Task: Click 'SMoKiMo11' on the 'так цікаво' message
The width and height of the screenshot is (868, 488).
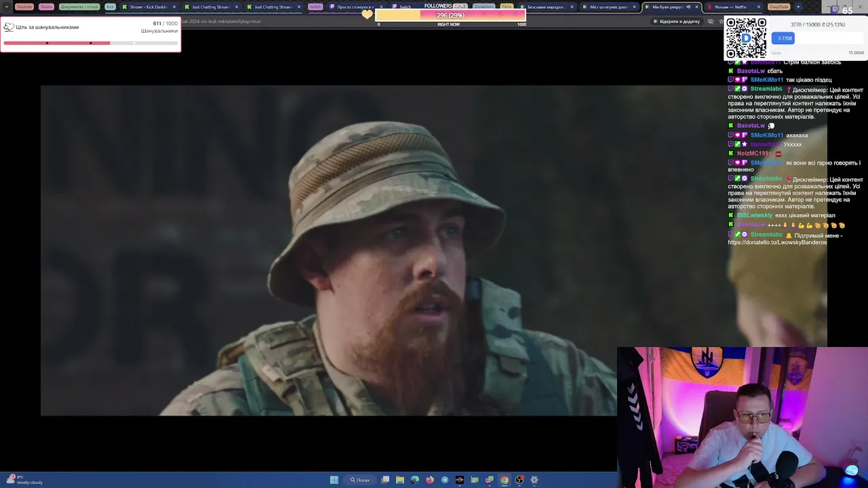Action: [x=766, y=80]
